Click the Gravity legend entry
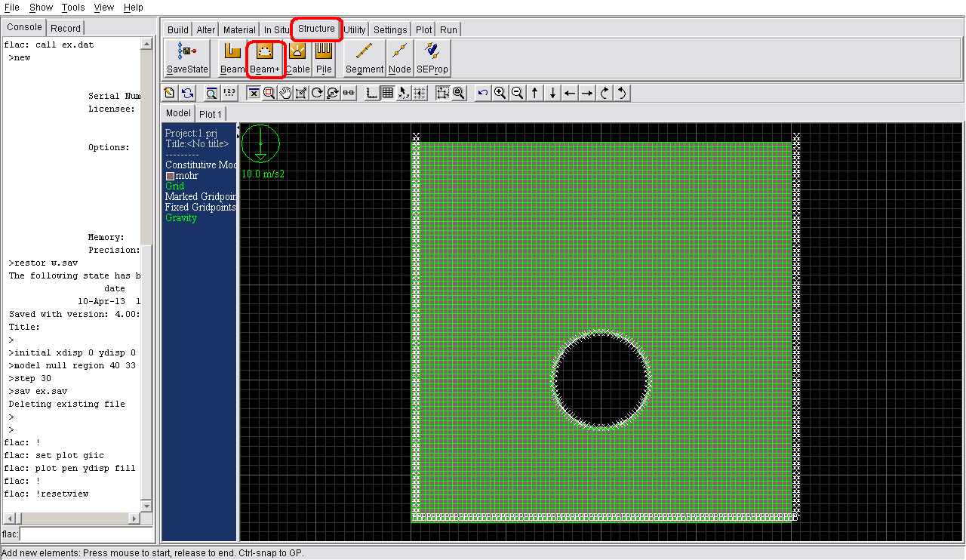The image size is (966, 560). tap(181, 218)
